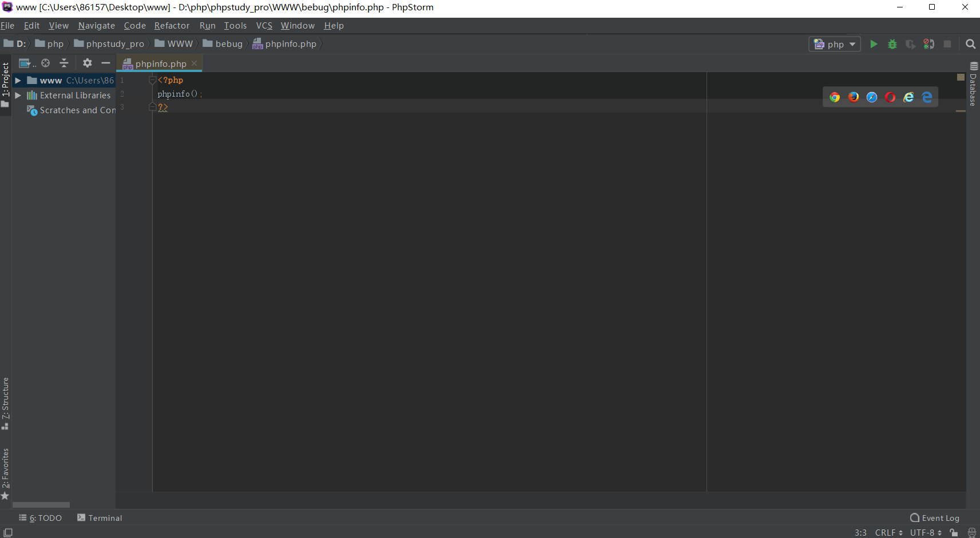
Task: Expand External Libraries node
Action: 18,95
